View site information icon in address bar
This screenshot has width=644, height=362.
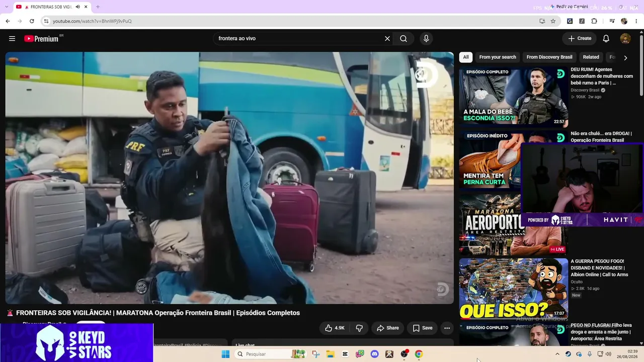pos(46,21)
